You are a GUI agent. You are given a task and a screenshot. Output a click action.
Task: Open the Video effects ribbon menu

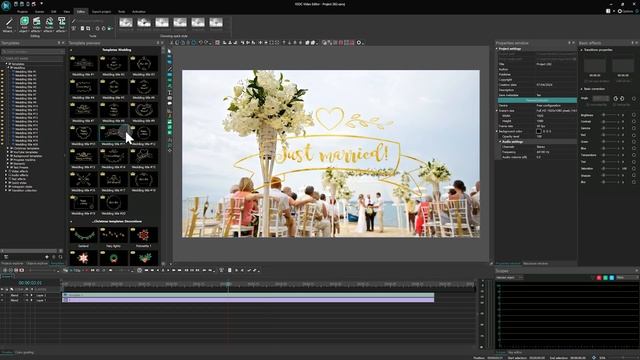(36, 24)
